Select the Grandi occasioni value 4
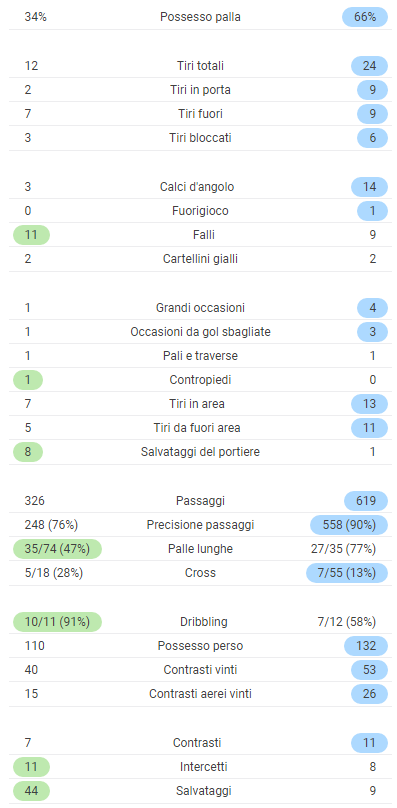This screenshot has height=808, width=397. [372, 308]
